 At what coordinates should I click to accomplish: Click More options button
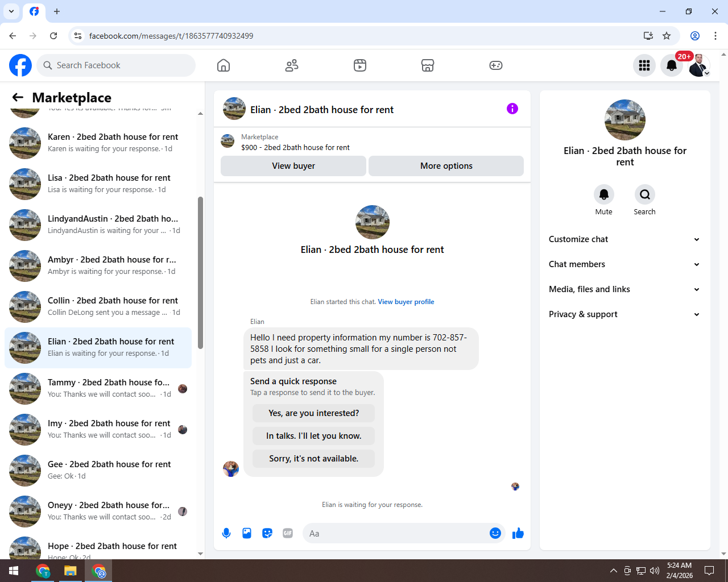(446, 166)
